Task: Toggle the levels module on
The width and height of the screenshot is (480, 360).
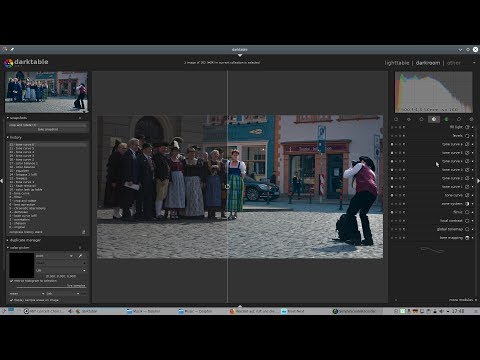Action: 392,136
